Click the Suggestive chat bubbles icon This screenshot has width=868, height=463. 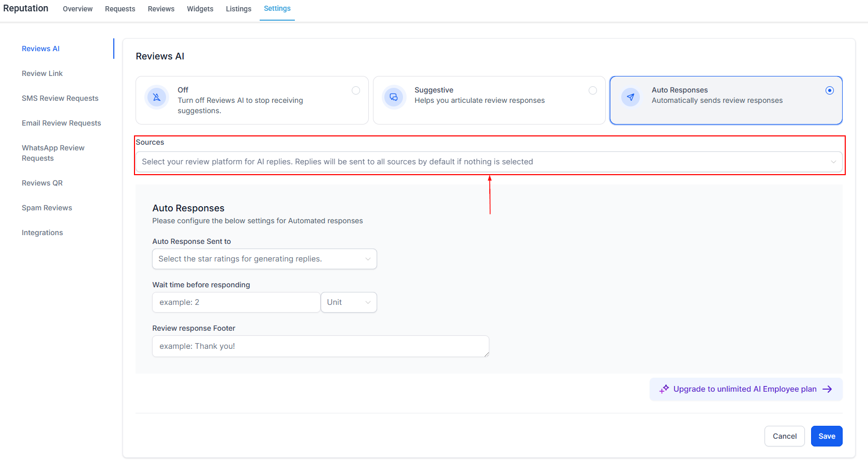pyautogui.click(x=394, y=97)
